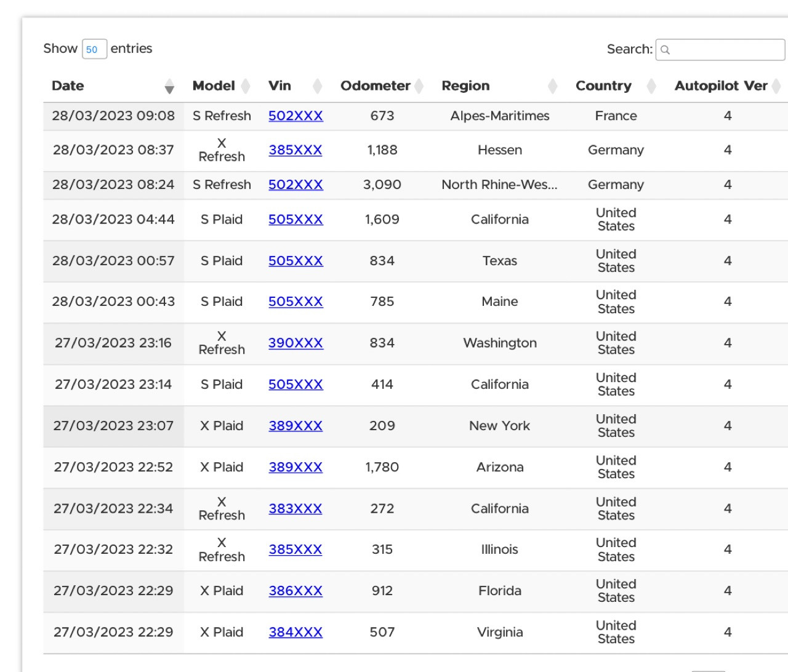The width and height of the screenshot is (788, 672).
Task: Open VIN 505XXX in the Texas row
Action: coord(295,261)
